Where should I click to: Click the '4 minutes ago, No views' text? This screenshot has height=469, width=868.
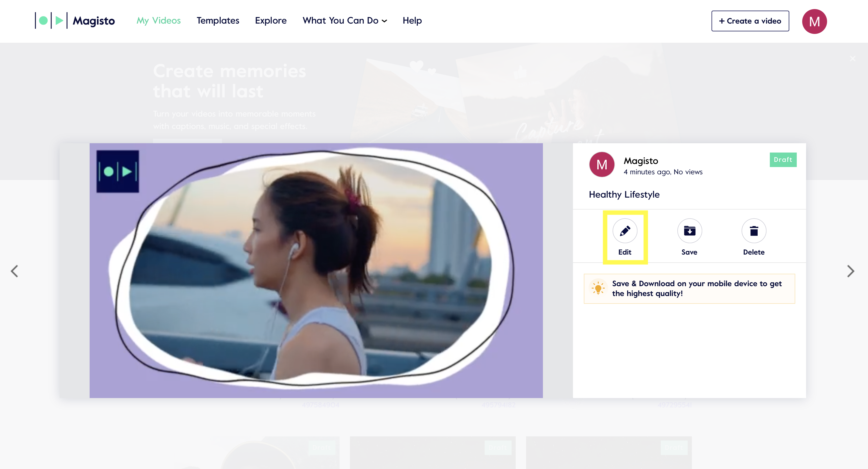[x=663, y=172]
